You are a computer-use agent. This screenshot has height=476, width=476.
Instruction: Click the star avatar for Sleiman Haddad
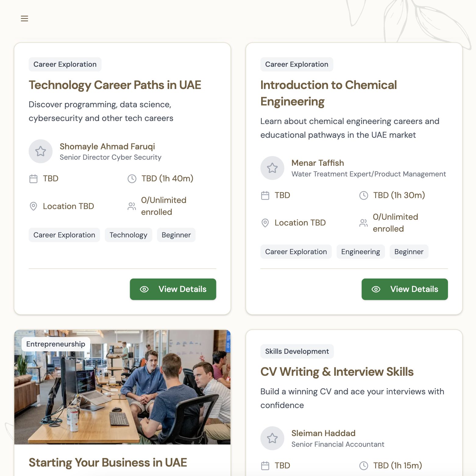(272, 438)
